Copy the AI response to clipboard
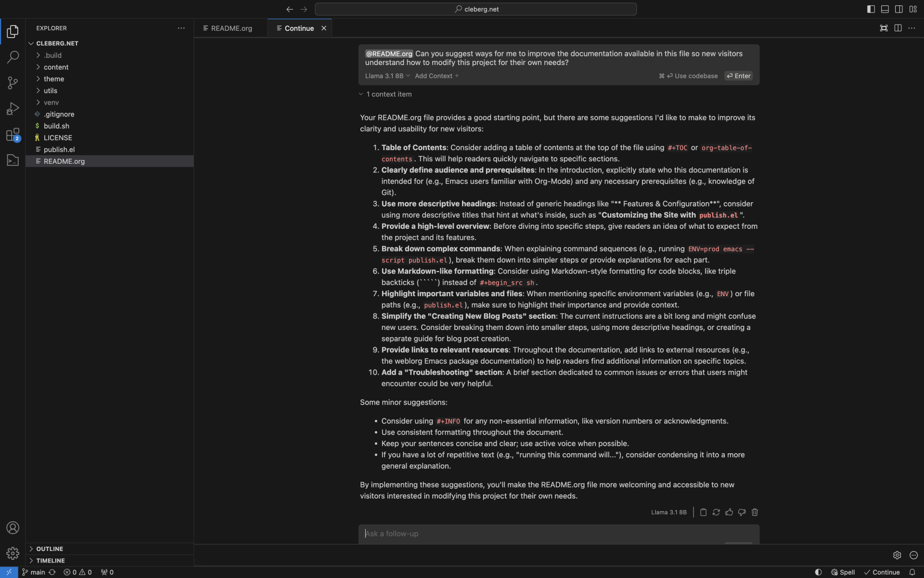This screenshot has height=578, width=924. (x=704, y=512)
